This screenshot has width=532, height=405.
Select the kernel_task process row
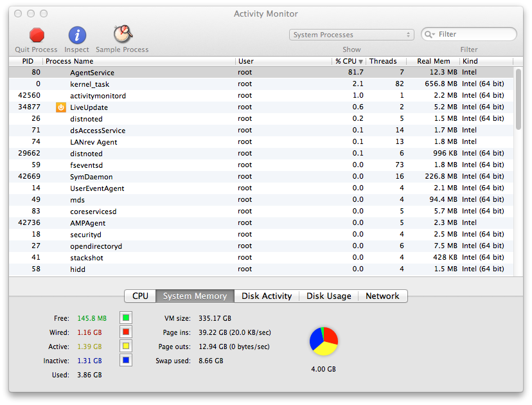click(262, 84)
